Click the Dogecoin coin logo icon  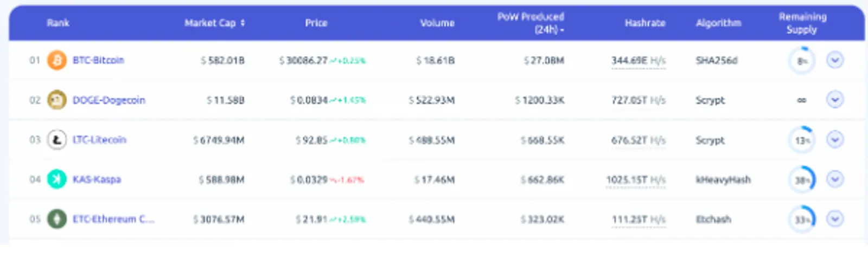[57, 100]
